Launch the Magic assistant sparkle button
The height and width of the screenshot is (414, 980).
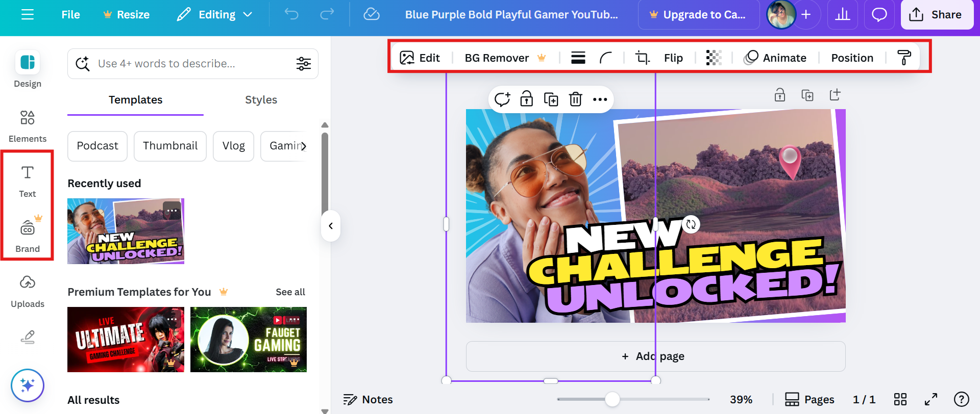pyautogui.click(x=28, y=385)
